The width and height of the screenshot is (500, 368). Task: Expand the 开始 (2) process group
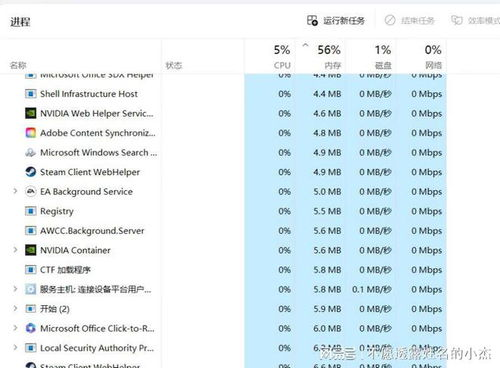[15, 308]
